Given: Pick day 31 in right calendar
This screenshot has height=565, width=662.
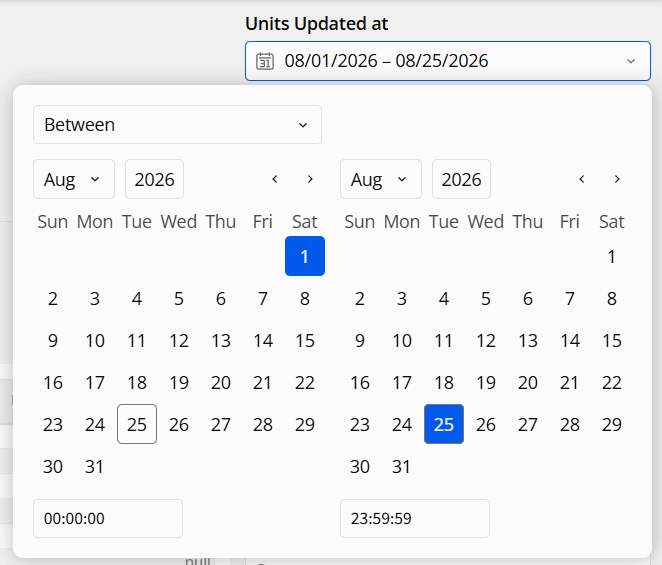Looking at the screenshot, I should click(x=402, y=467).
